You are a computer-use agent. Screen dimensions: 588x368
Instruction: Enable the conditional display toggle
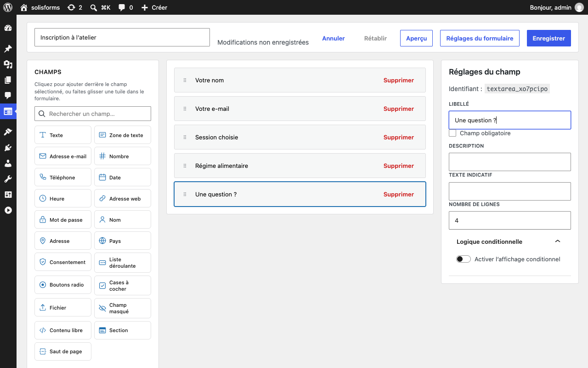pos(464,259)
